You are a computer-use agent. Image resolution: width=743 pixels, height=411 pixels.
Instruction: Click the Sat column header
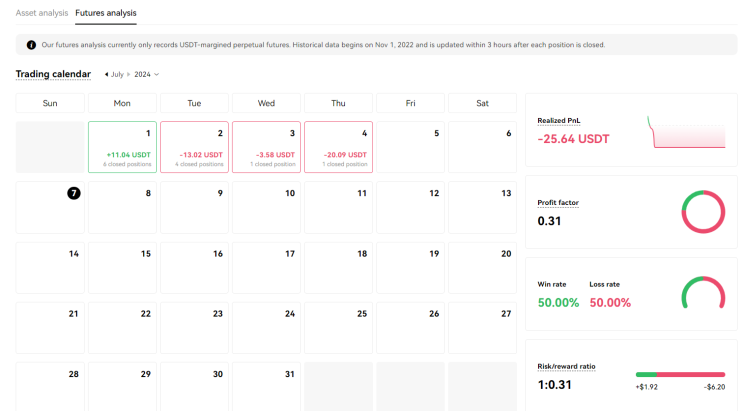pyautogui.click(x=482, y=103)
